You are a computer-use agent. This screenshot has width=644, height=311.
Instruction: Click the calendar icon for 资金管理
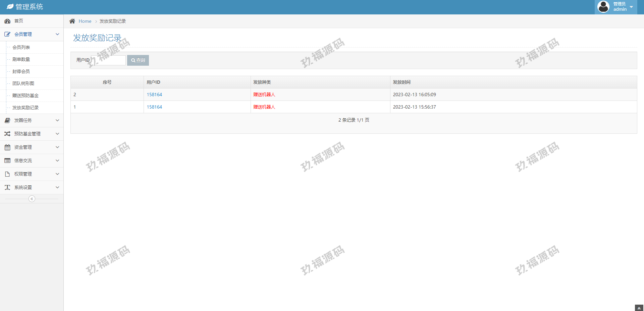click(7, 147)
